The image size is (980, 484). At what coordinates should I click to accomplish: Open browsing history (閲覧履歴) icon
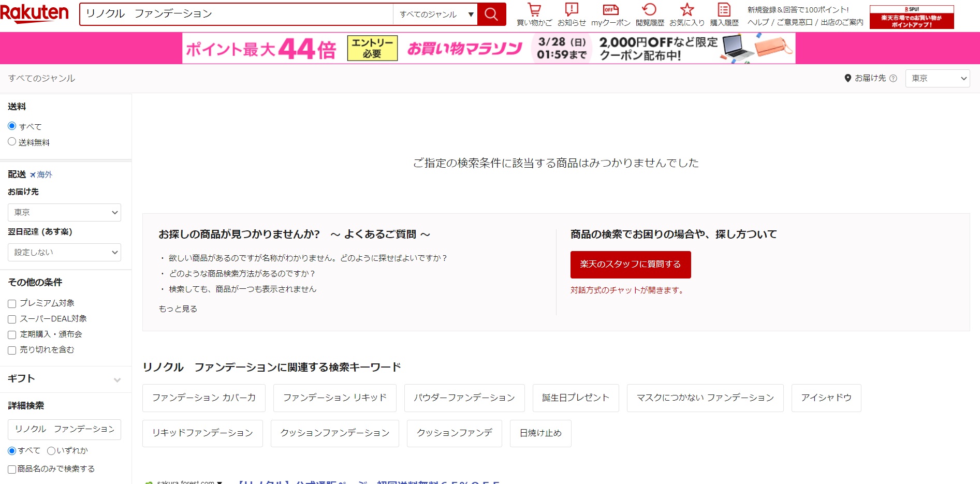point(650,14)
